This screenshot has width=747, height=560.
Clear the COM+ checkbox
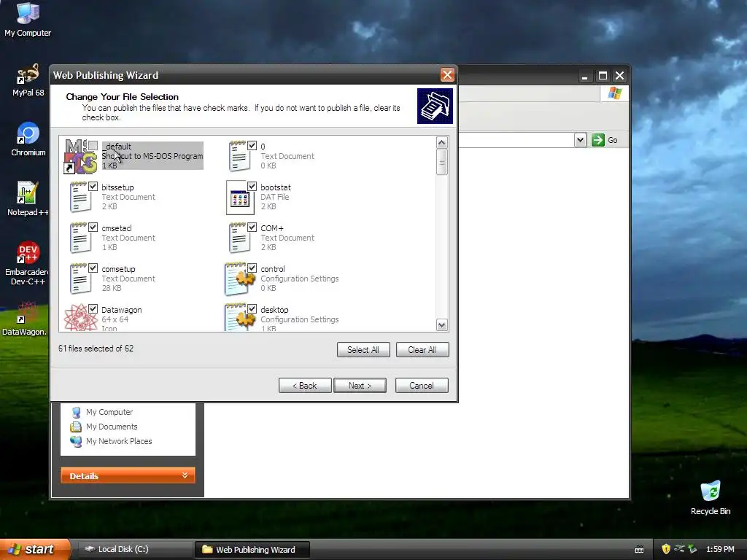pos(252,227)
